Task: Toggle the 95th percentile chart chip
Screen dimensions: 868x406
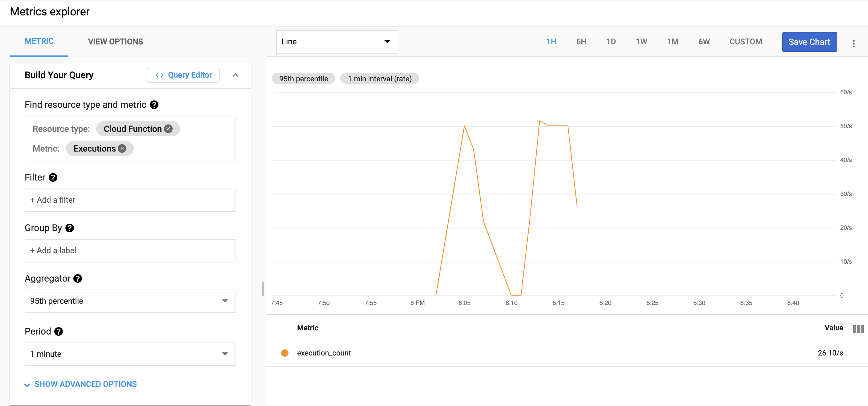Action: coord(303,79)
